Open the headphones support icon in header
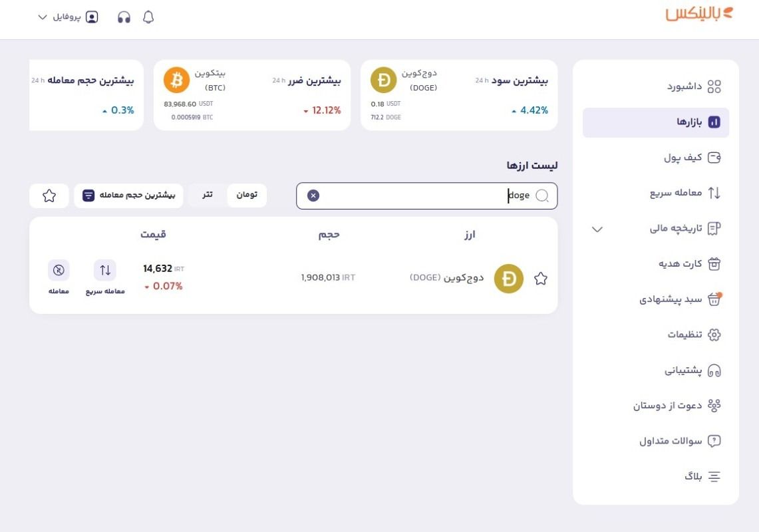This screenshot has height=532, width=759. click(124, 17)
